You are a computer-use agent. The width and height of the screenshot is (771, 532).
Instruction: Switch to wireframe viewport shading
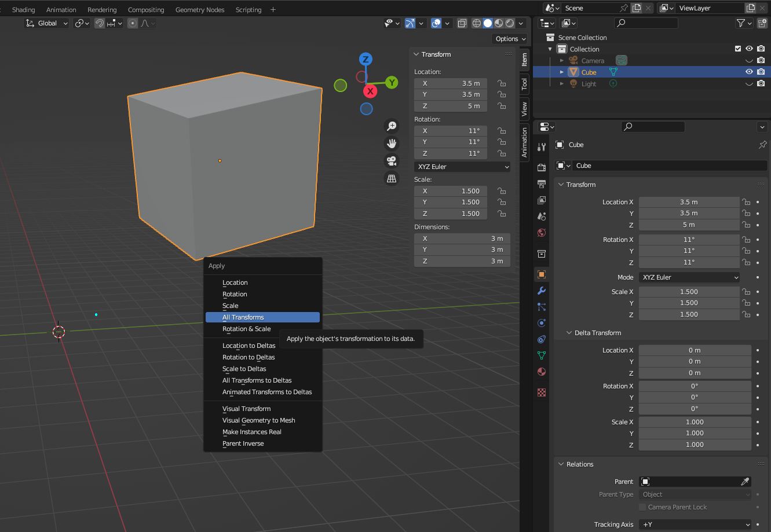477,23
